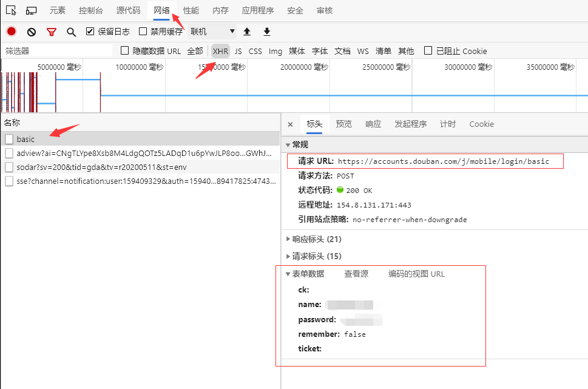Select the sse?channel=notification request row
The image size is (588, 389).
(141, 181)
